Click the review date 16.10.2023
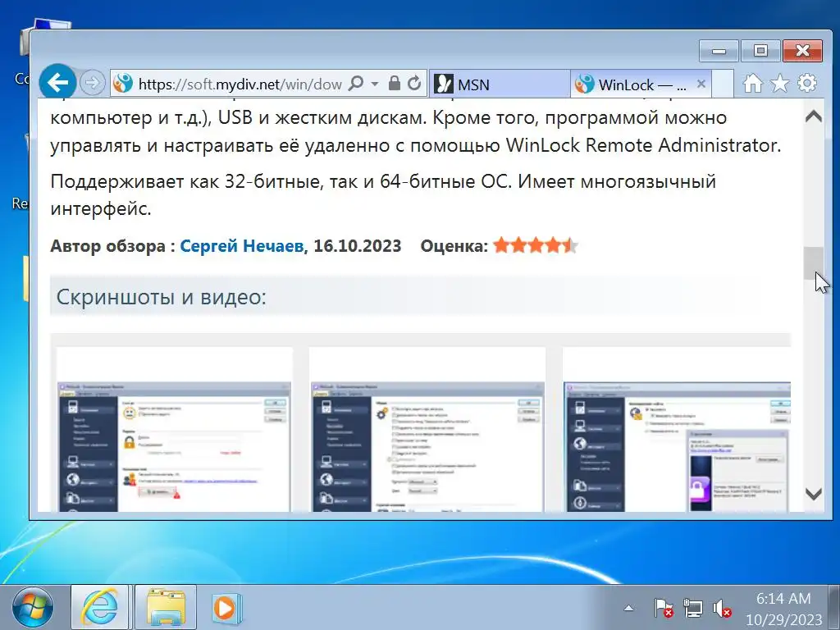This screenshot has width=840, height=630. point(358,246)
